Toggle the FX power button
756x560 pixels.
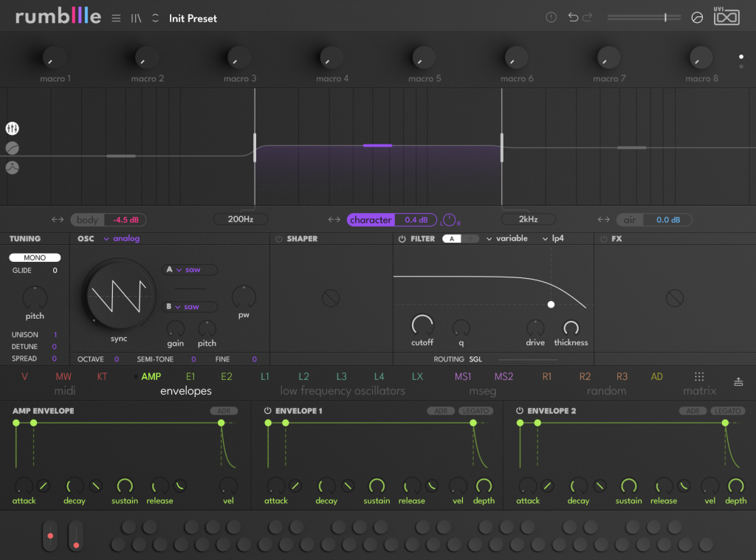603,238
